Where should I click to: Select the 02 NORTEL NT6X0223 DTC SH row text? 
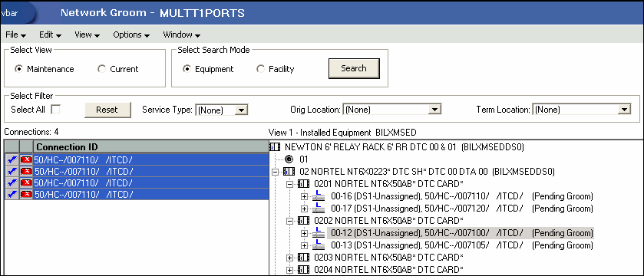(x=427, y=172)
